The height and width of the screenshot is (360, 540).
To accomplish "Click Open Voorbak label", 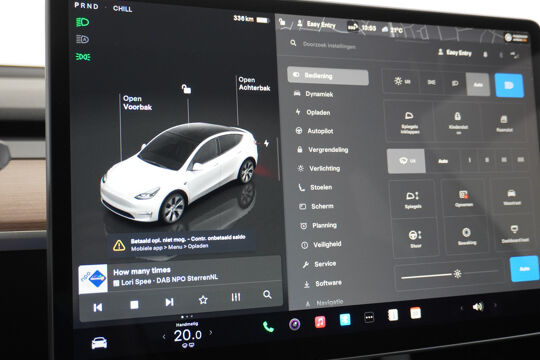I will coord(137,103).
